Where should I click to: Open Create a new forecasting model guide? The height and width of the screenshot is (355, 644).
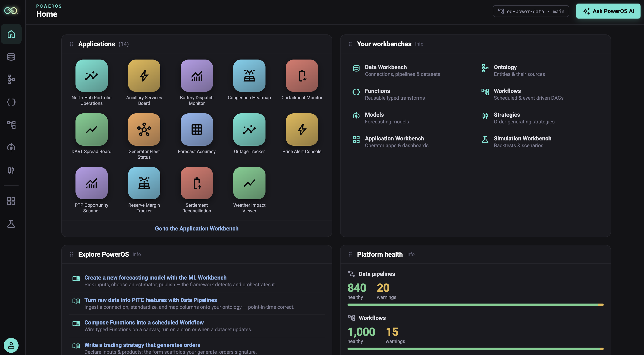point(156,278)
